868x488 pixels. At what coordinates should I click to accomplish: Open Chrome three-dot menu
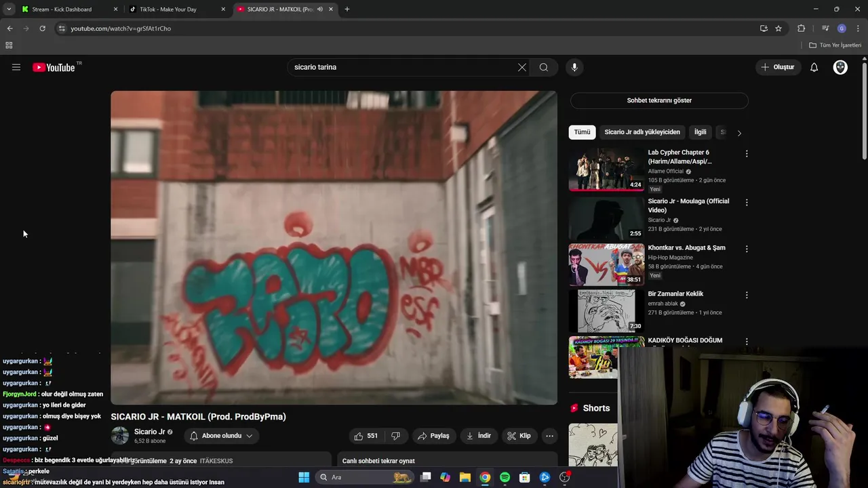pyautogui.click(x=859, y=28)
